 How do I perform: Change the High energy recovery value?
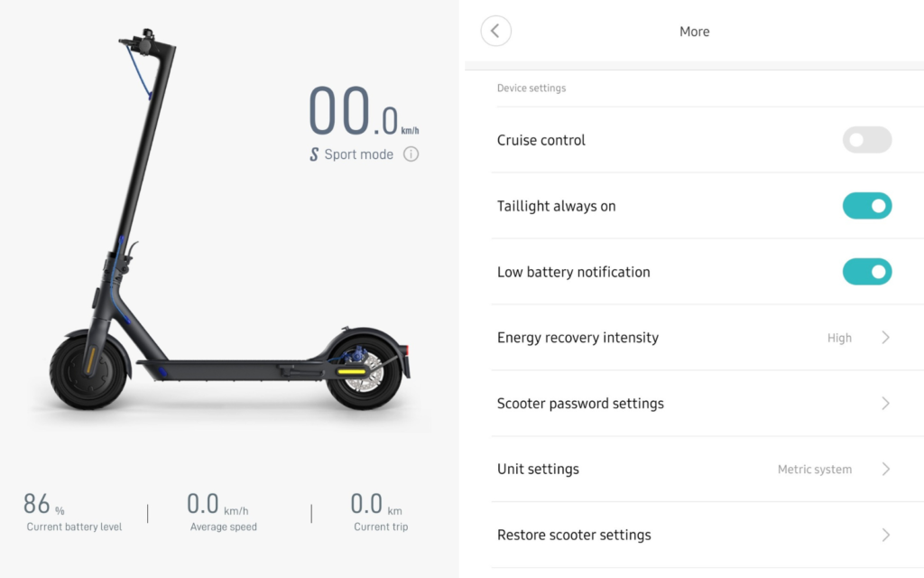point(839,338)
